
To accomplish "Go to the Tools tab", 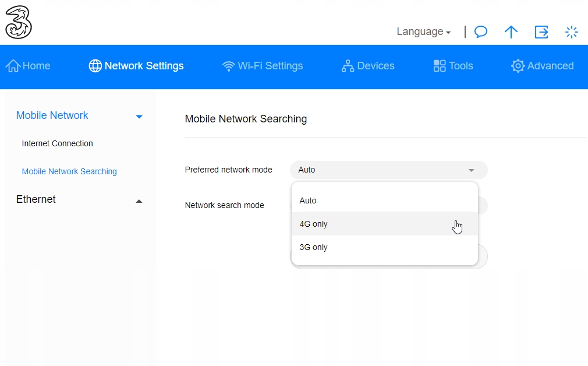I will [x=454, y=66].
